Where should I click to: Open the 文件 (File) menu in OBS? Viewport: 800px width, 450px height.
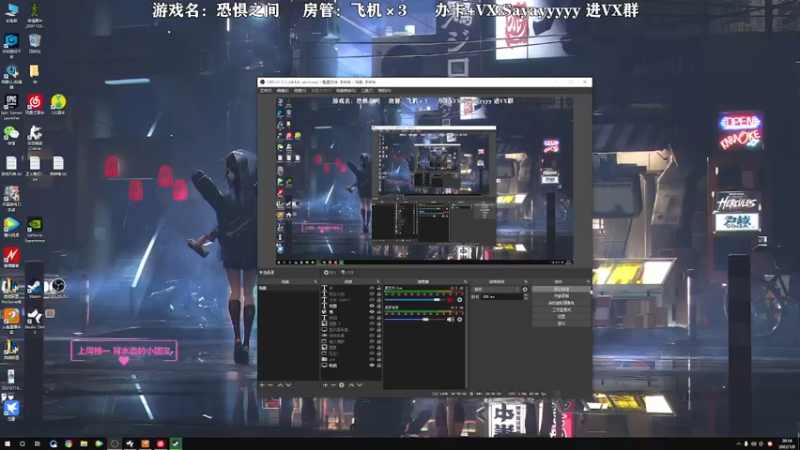coord(266,90)
